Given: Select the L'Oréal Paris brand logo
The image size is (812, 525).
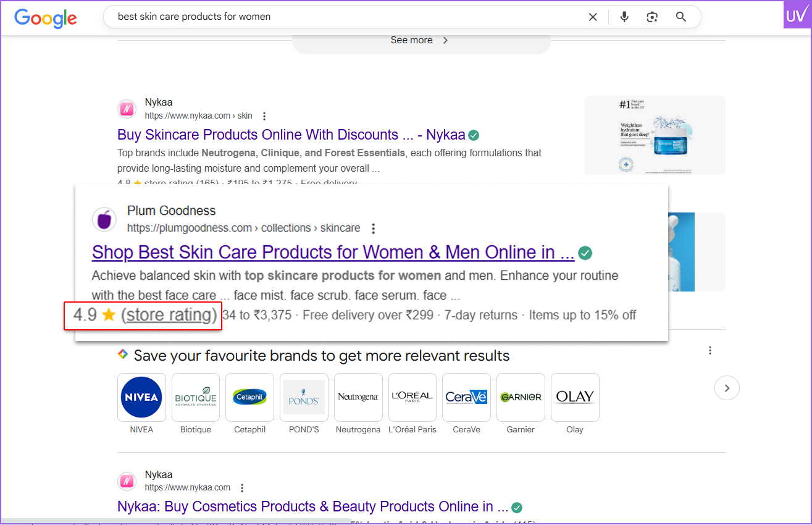Looking at the screenshot, I should [x=412, y=397].
